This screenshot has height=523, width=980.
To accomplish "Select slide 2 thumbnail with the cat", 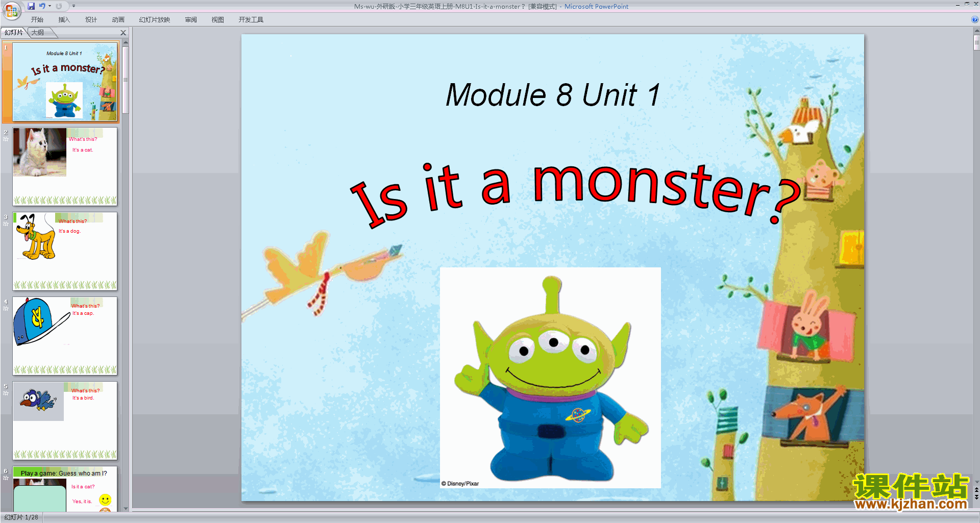I will (65, 166).
